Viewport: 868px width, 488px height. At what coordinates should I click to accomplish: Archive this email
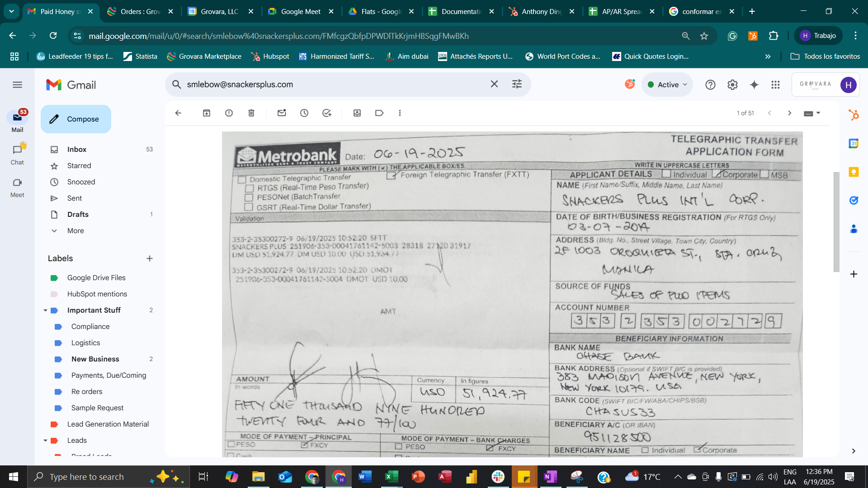[207, 113]
